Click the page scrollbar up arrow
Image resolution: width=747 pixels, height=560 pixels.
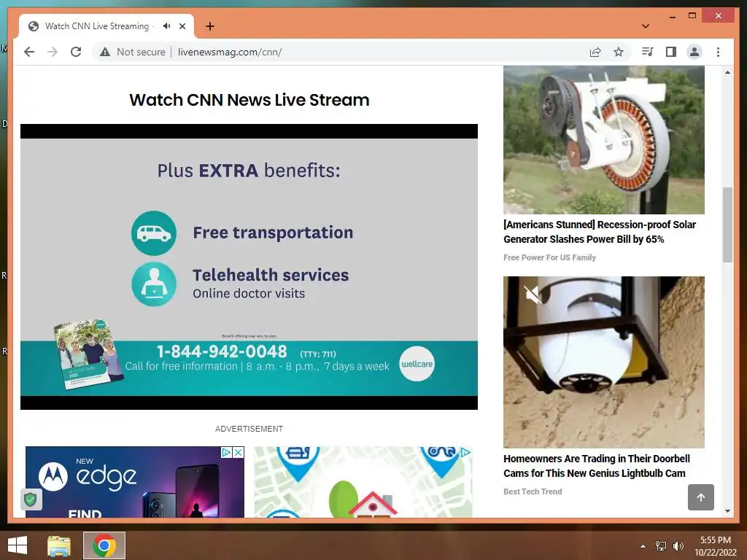click(727, 72)
